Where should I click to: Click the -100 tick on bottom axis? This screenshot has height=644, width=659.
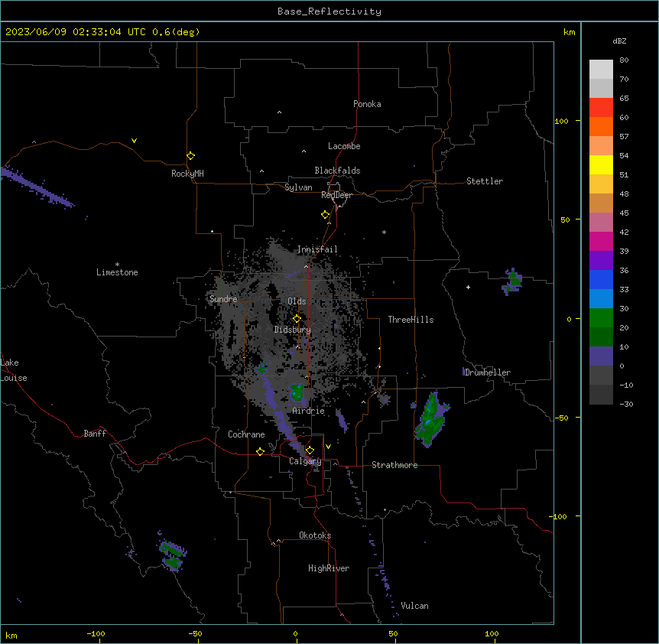(x=96, y=633)
